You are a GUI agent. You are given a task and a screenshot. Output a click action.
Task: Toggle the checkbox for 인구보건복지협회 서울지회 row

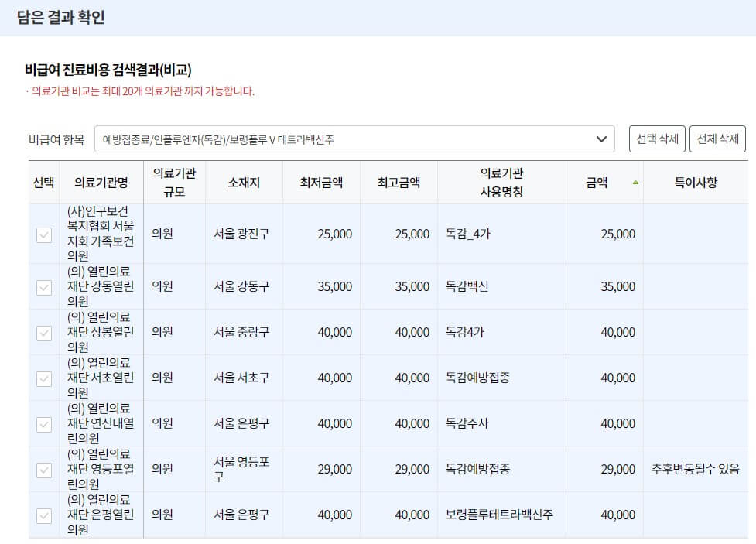[43, 235]
